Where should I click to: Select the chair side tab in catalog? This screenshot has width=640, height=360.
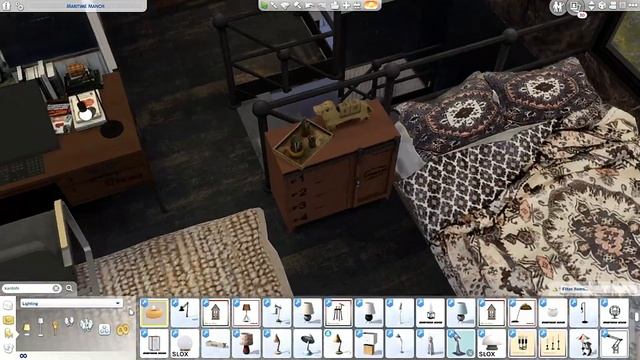(x=8, y=334)
